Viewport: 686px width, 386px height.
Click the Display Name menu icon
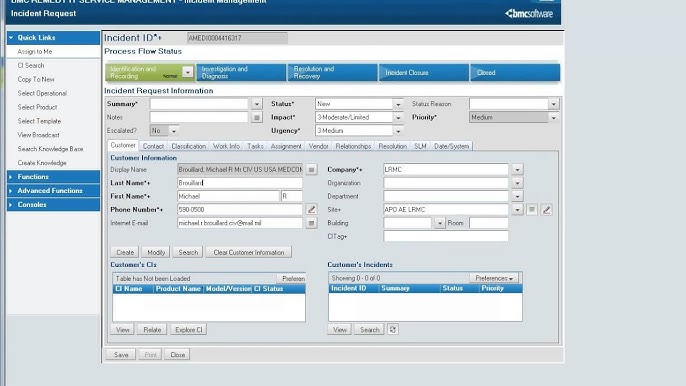[311, 169]
